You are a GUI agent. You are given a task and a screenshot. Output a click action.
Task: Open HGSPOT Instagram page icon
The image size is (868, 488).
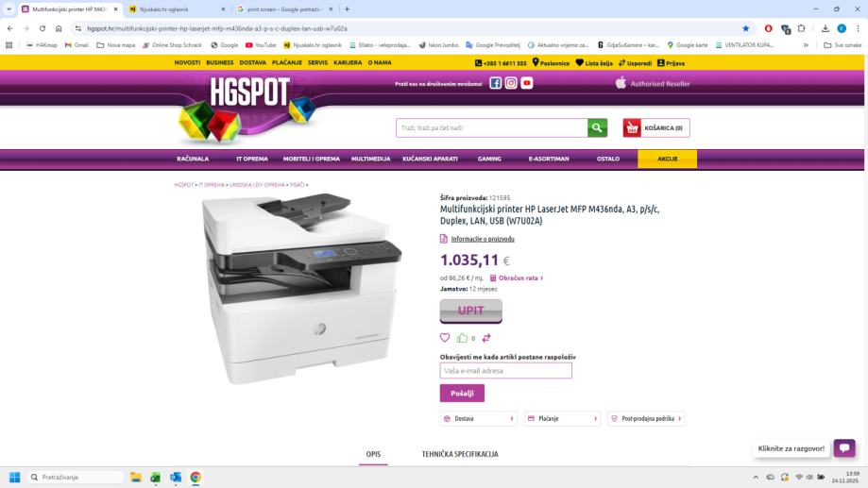pos(511,83)
